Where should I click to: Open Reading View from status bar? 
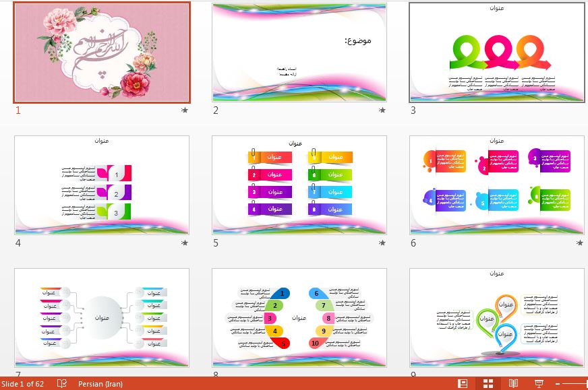(x=513, y=383)
